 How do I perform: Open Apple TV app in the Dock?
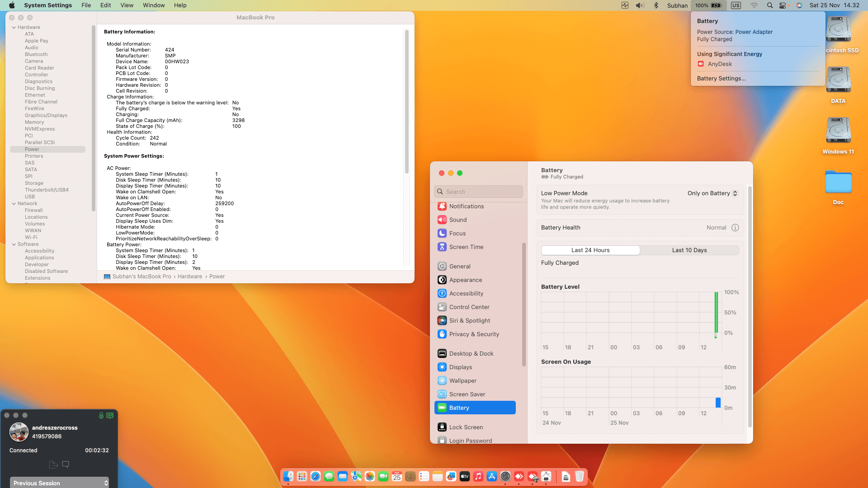pyautogui.click(x=465, y=476)
